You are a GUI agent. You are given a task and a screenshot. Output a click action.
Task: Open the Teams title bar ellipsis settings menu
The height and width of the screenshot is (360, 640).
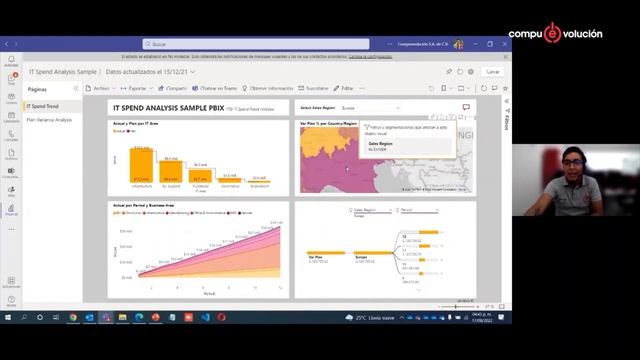coord(390,44)
